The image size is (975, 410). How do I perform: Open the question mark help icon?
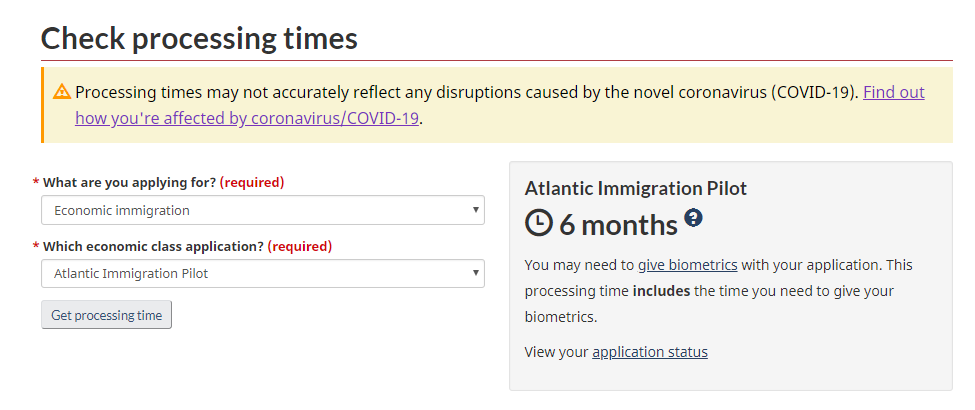(693, 218)
